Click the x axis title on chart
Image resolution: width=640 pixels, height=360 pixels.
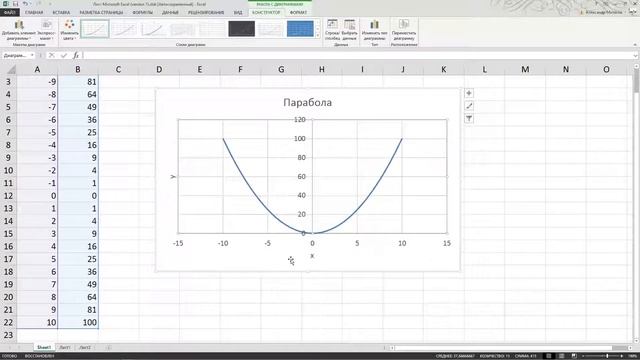[x=312, y=256]
